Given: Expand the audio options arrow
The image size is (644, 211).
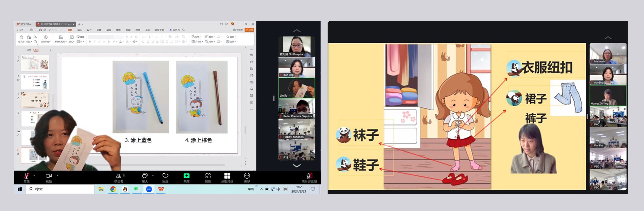Looking at the screenshot, I should pyautogui.click(x=34, y=176).
